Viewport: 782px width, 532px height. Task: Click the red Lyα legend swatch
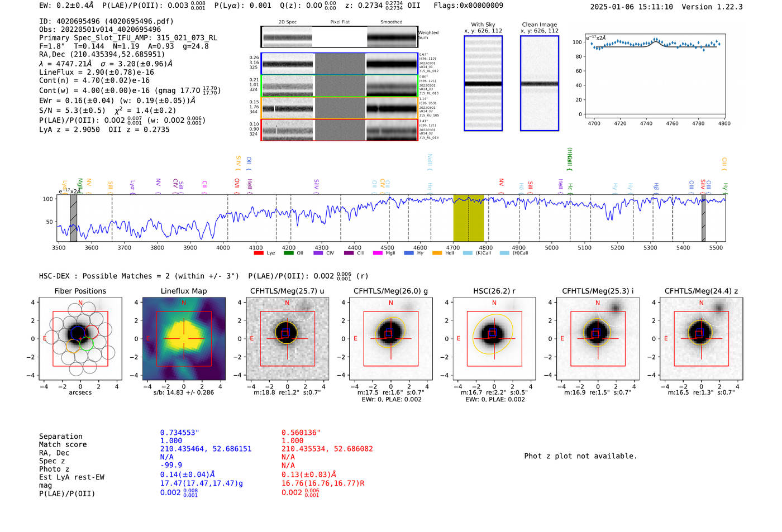pyautogui.click(x=259, y=253)
